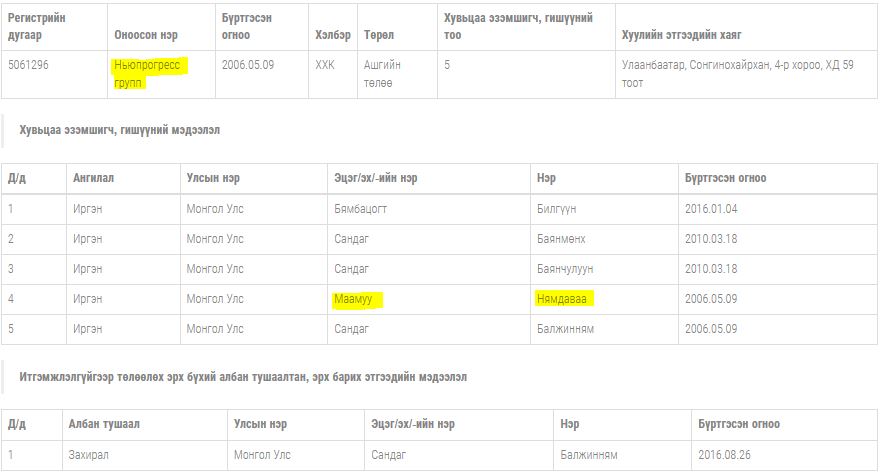Screen dimensions: 881x472
Task: Select the Ашгийн төлөө type cell
Action: (x=382, y=74)
